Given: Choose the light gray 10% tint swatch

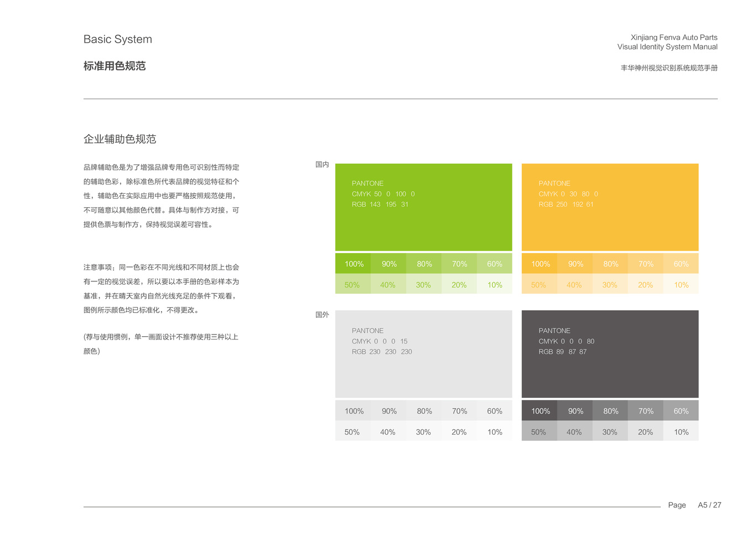Looking at the screenshot, I should tap(494, 431).
